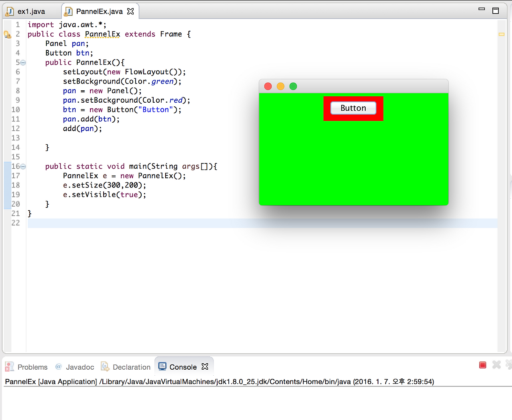
Task: Click the Remove All Terminated Launches icon
Action: point(509,365)
